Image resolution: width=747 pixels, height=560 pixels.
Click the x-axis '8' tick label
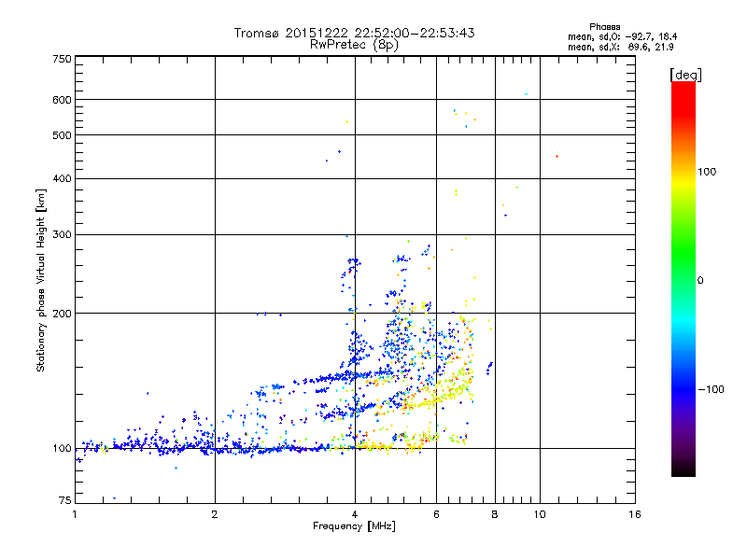click(x=495, y=514)
